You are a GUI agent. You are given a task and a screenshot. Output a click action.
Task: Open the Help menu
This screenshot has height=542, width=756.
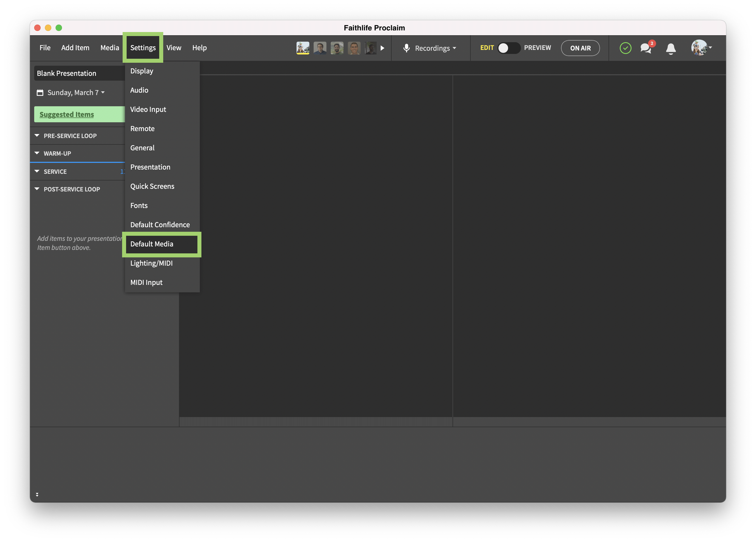(x=199, y=48)
